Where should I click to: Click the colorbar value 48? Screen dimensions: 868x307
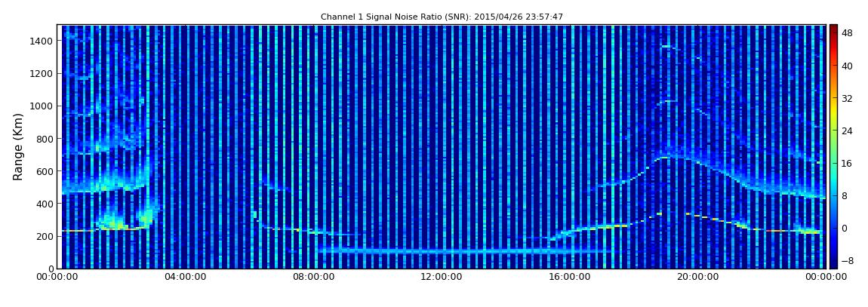[x=847, y=33]
